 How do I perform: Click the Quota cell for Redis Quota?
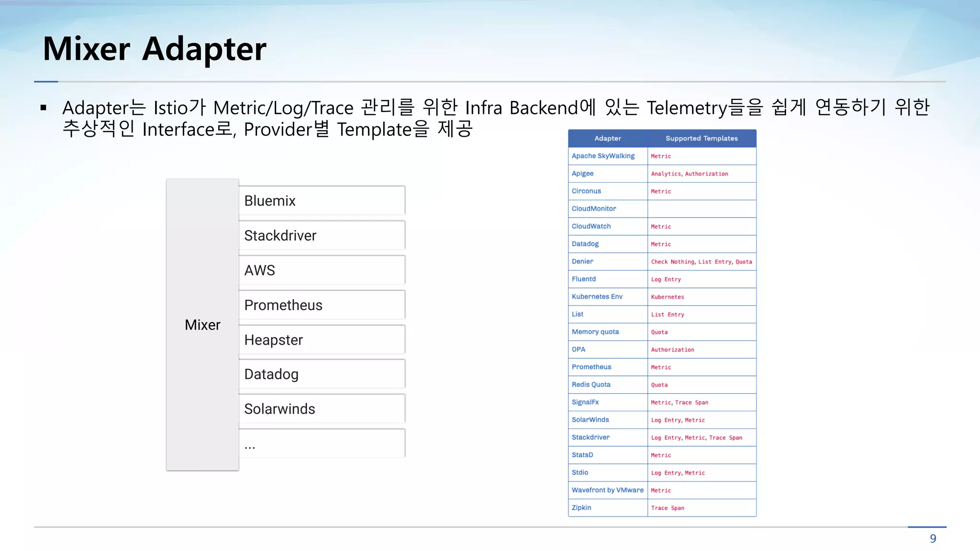702,385
